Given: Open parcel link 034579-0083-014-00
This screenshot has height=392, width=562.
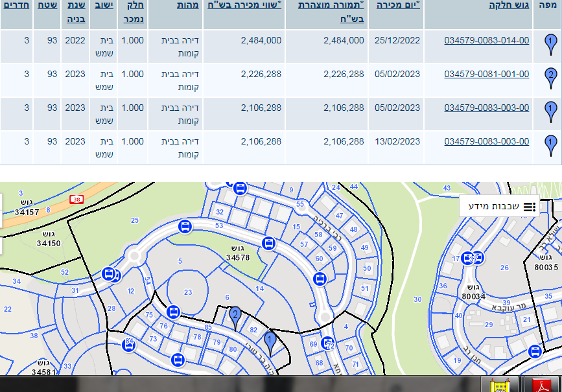Looking at the screenshot, I should [486, 40].
